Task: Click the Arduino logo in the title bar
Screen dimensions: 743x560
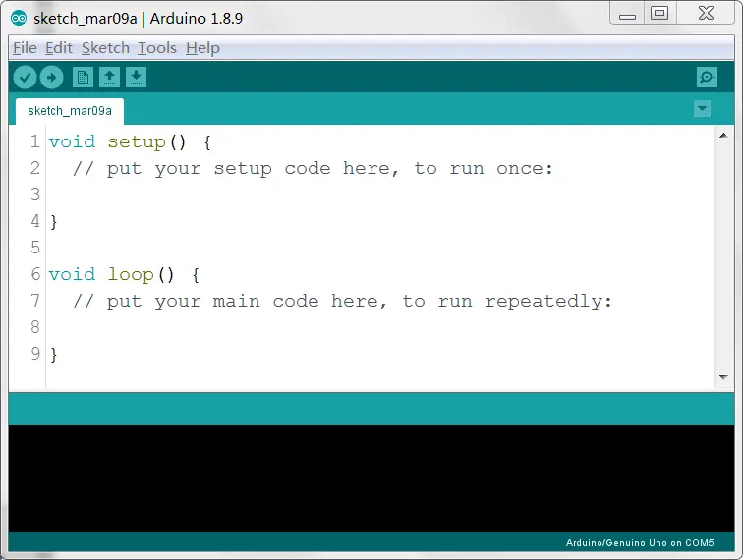Action: [x=19, y=19]
